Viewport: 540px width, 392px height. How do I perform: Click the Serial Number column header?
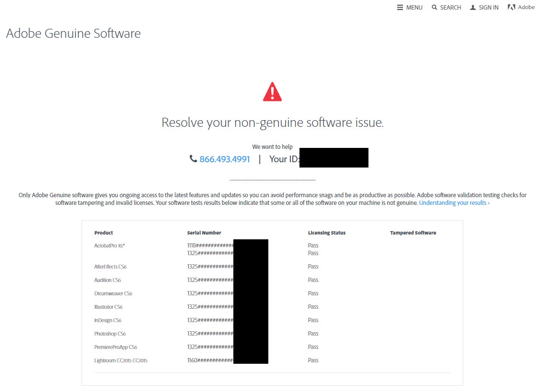(x=204, y=233)
